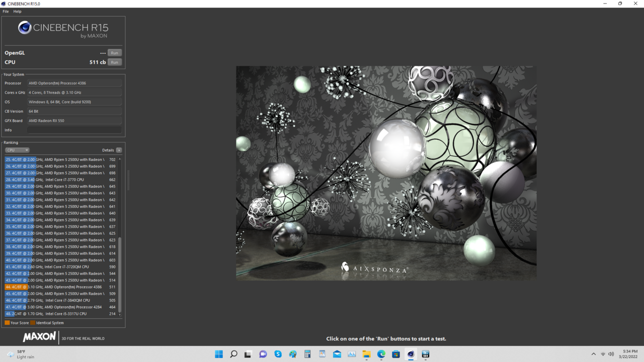Open Microsoft Store from the taskbar

(x=395, y=354)
